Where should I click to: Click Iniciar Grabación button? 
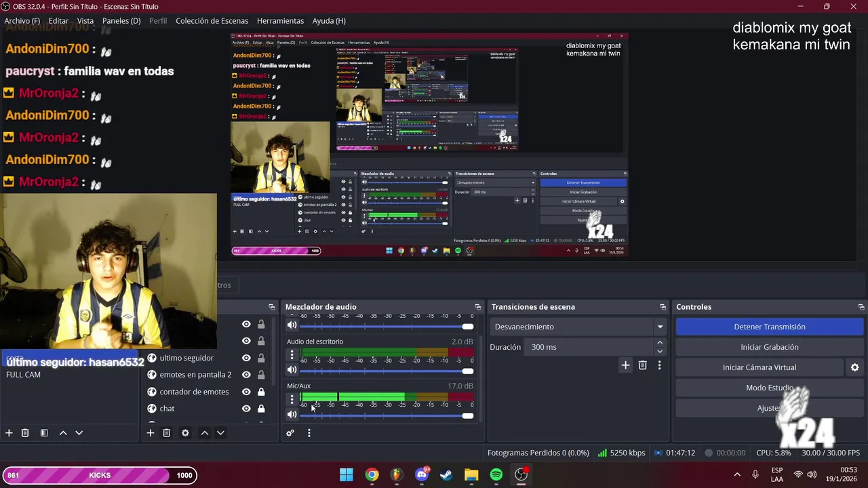(x=770, y=347)
